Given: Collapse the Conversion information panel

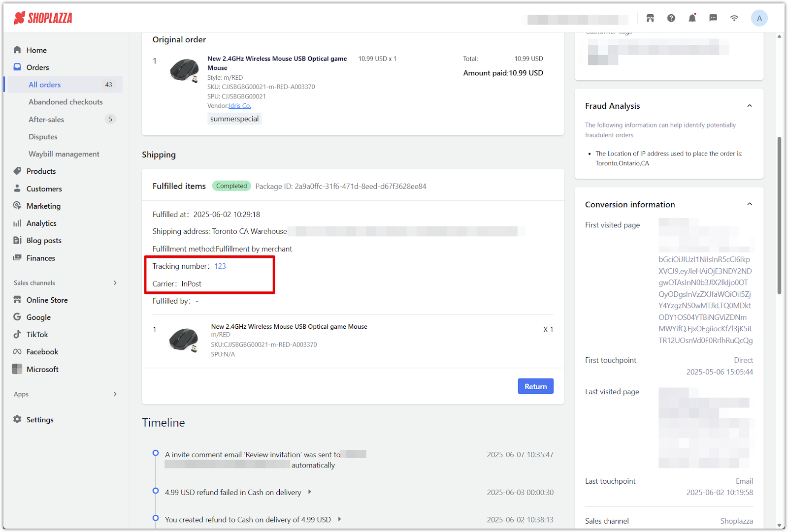Looking at the screenshot, I should (x=750, y=204).
